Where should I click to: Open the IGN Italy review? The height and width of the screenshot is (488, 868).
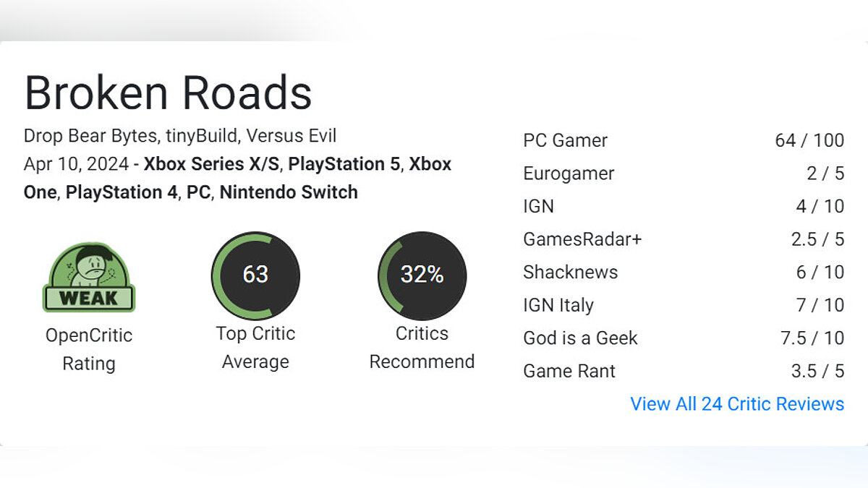click(x=558, y=305)
